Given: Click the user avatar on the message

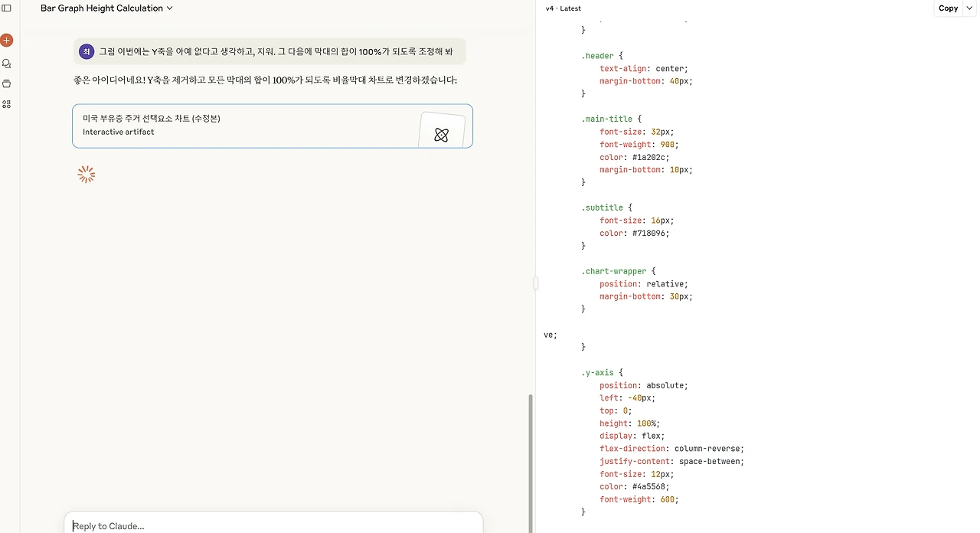Looking at the screenshot, I should (87, 51).
